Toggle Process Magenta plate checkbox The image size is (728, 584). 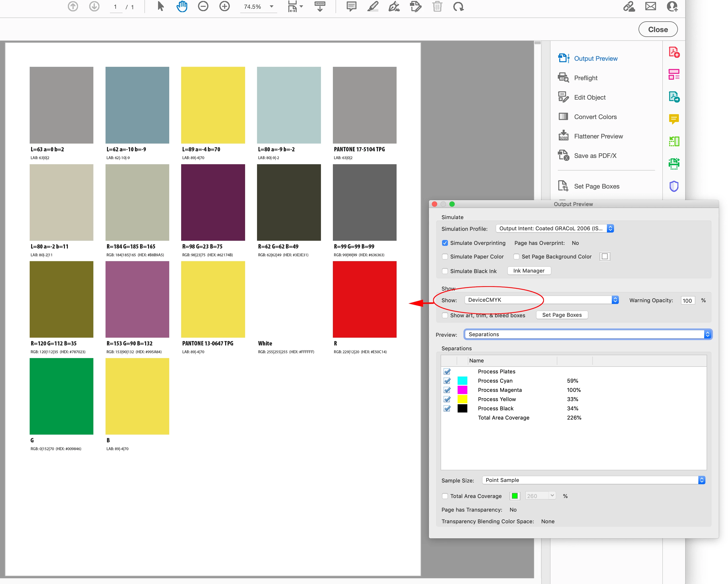[447, 390]
